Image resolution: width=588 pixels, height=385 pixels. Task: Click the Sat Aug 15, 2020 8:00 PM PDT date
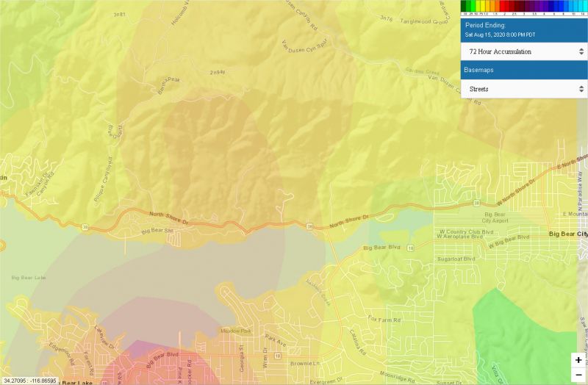pos(500,35)
